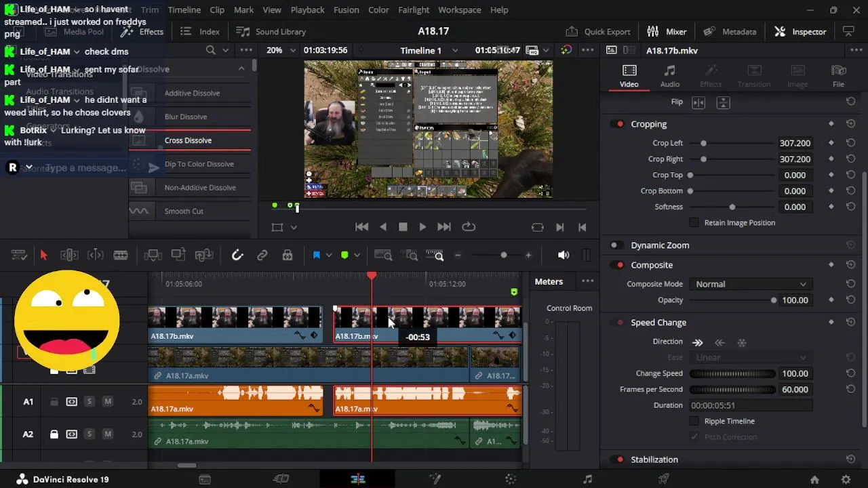The width and height of the screenshot is (868, 488).
Task: Select the Blade Edit Mode tool
Action: tap(121, 255)
